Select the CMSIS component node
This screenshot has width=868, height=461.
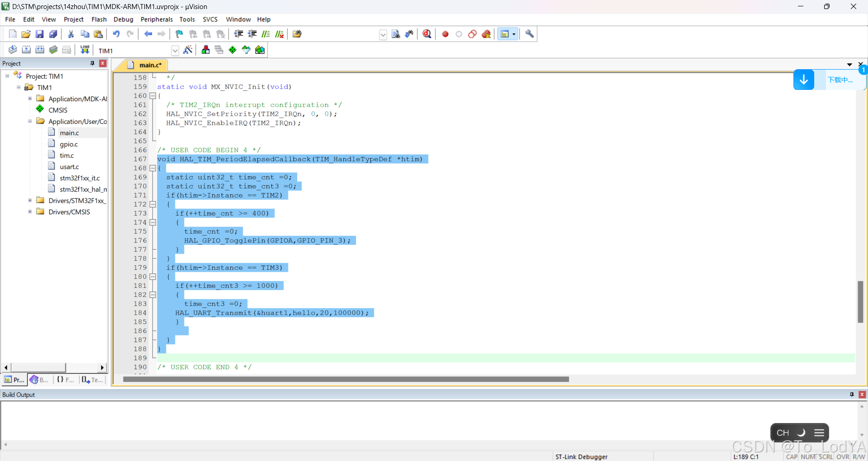click(x=58, y=110)
